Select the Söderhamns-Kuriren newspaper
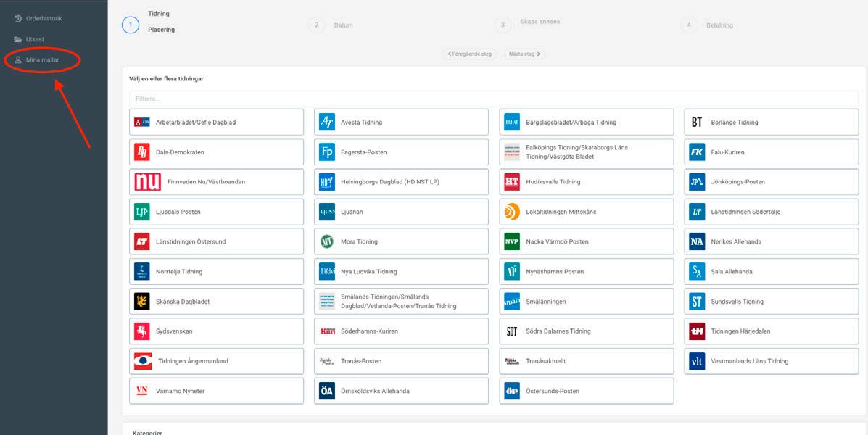Image resolution: width=868 pixels, height=435 pixels. point(401,331)
